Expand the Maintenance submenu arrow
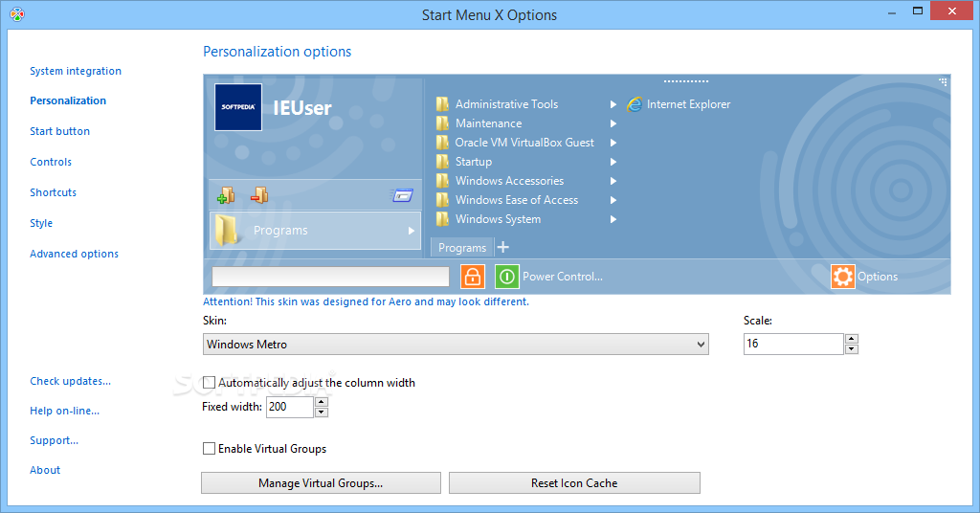 613,123
